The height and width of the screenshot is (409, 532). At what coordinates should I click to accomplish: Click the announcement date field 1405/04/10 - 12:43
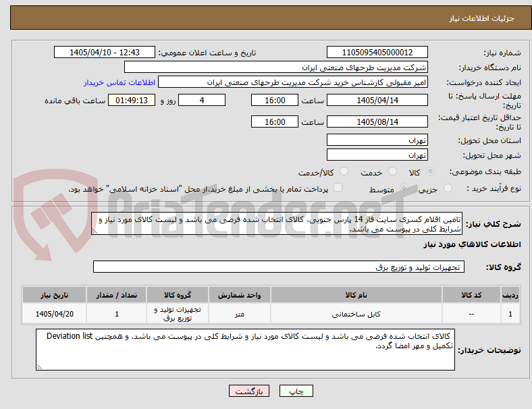(105, 52)
